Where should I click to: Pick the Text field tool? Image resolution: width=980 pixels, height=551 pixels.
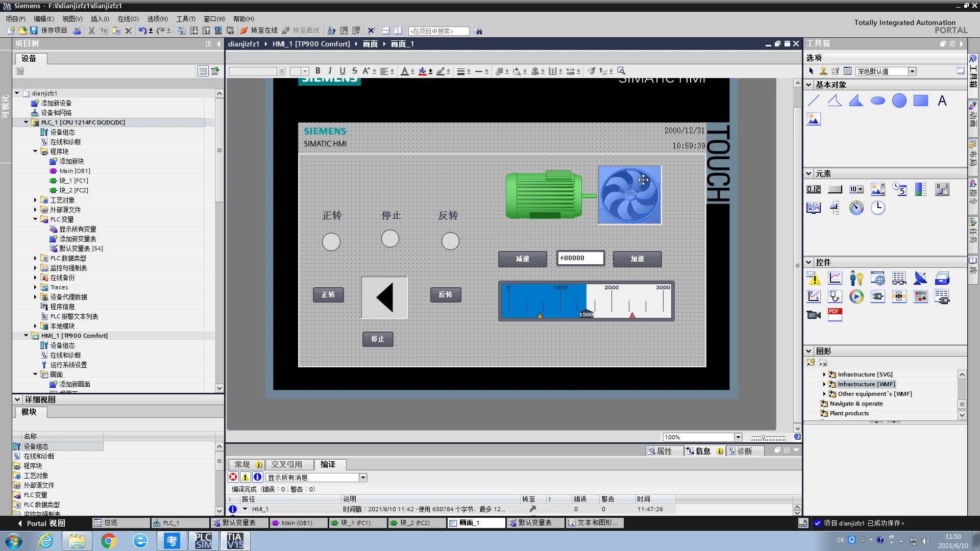pyautogui.click(x=942, y=101)
